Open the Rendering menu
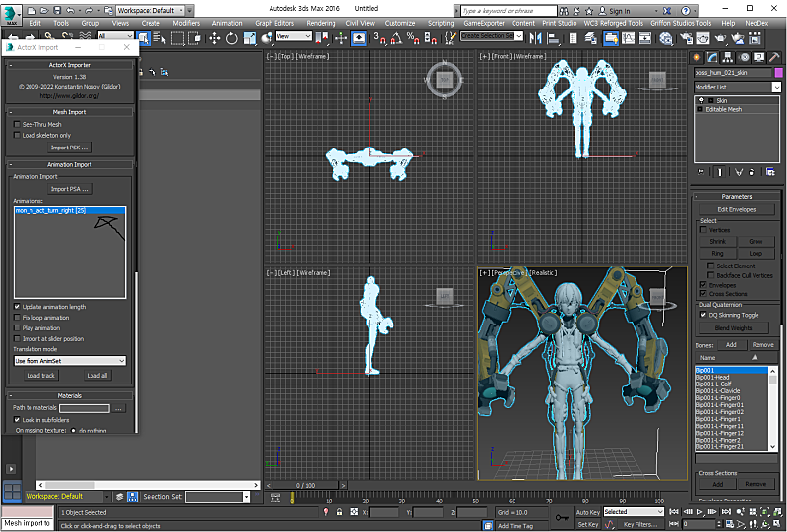This screenshot has height=532, width=787. (321, 23)
